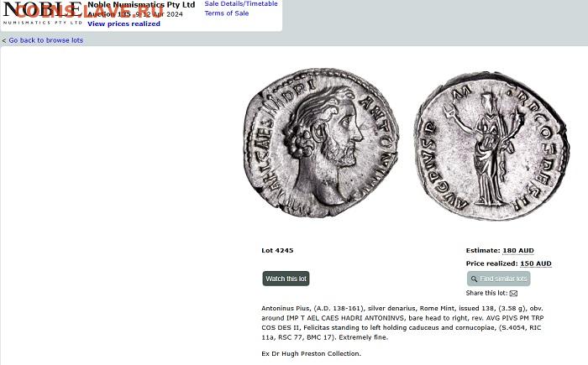Click the 180 AUD estimate value

coord(518,250)
